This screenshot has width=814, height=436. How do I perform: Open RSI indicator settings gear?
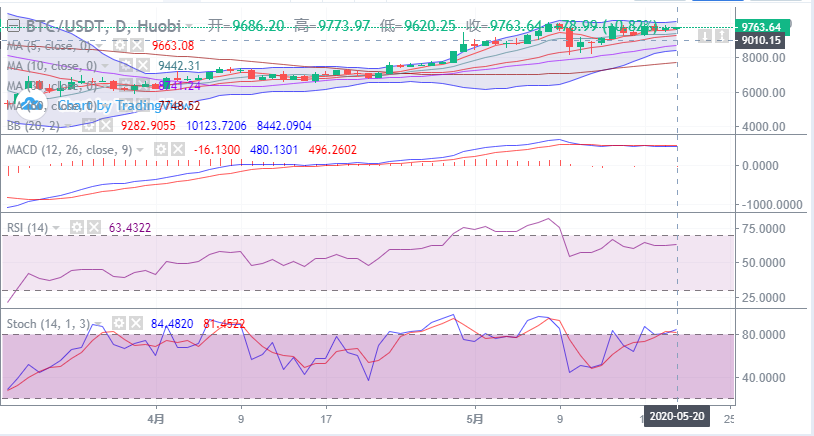click(92, 228)
